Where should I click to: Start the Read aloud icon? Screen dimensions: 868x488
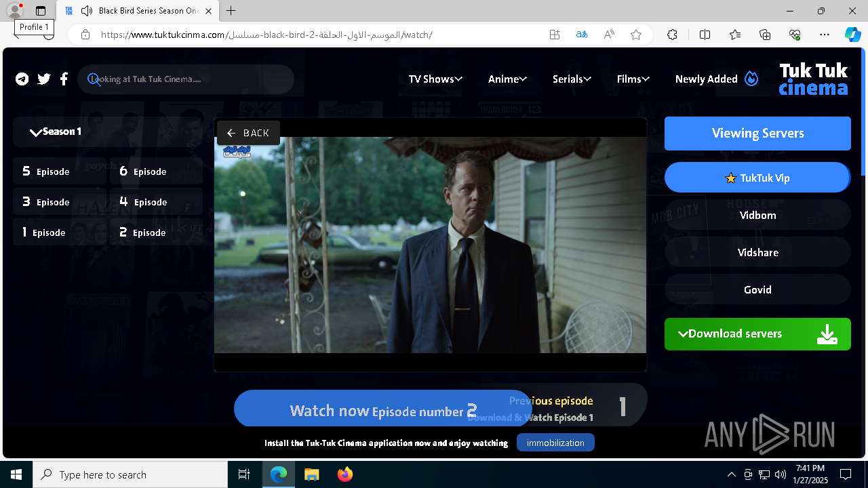coord(609,35)
